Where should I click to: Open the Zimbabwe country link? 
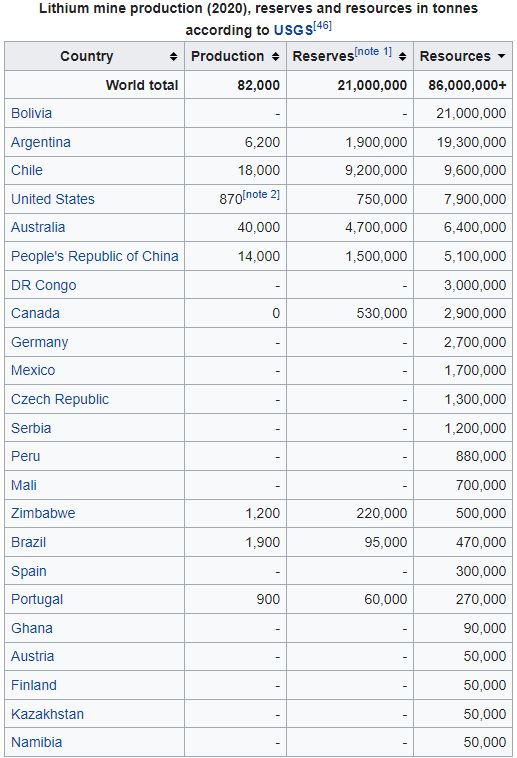click(x=43, y=513)
